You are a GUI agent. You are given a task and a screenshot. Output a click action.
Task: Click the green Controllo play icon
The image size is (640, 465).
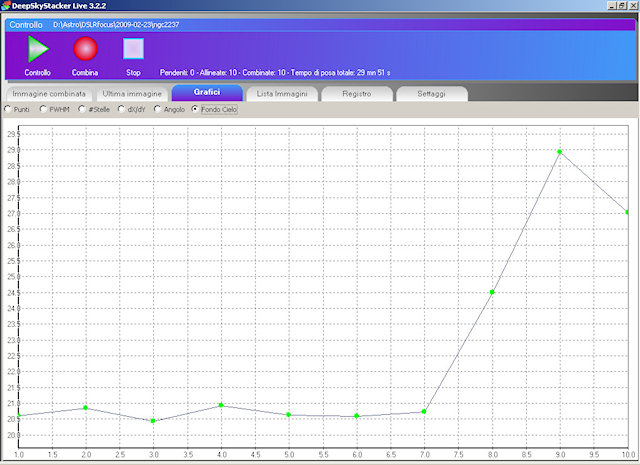coord(38,49)
